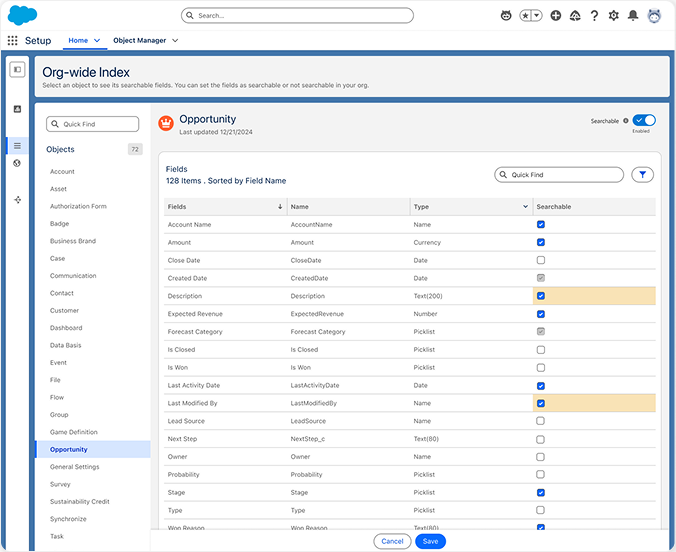The height and width of the screenshot is (552, 676).
Task: Focus the global Search box
Action: (297, 16)
